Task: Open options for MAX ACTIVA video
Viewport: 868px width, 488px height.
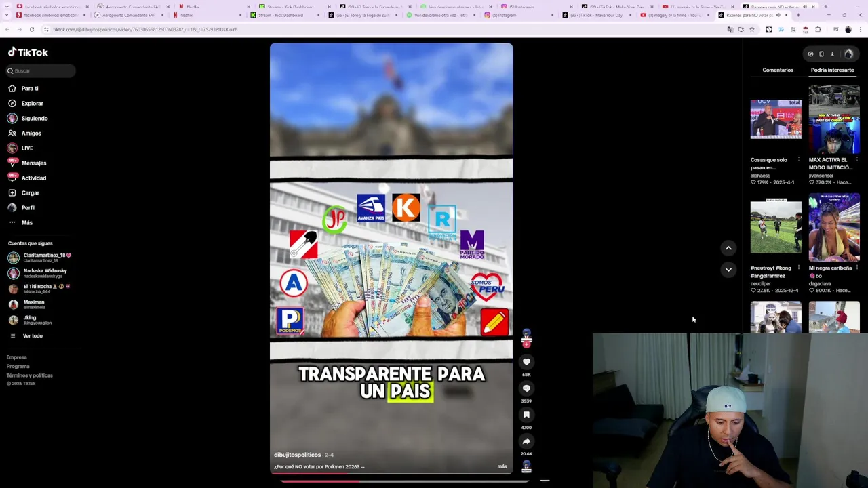Action: [x=857, y=160]
